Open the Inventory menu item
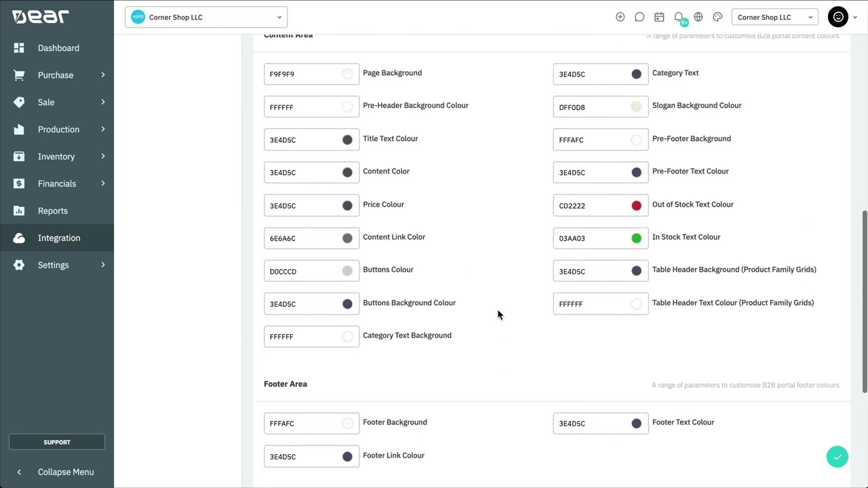Viewport: 868px width, 488px height. click(56, 157)
